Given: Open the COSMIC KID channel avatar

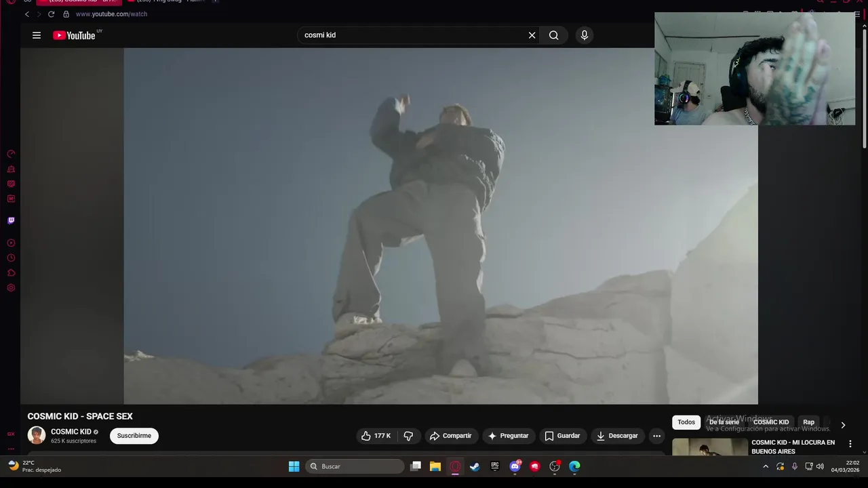Looking at the screenshot, I should tap(37, 435).
